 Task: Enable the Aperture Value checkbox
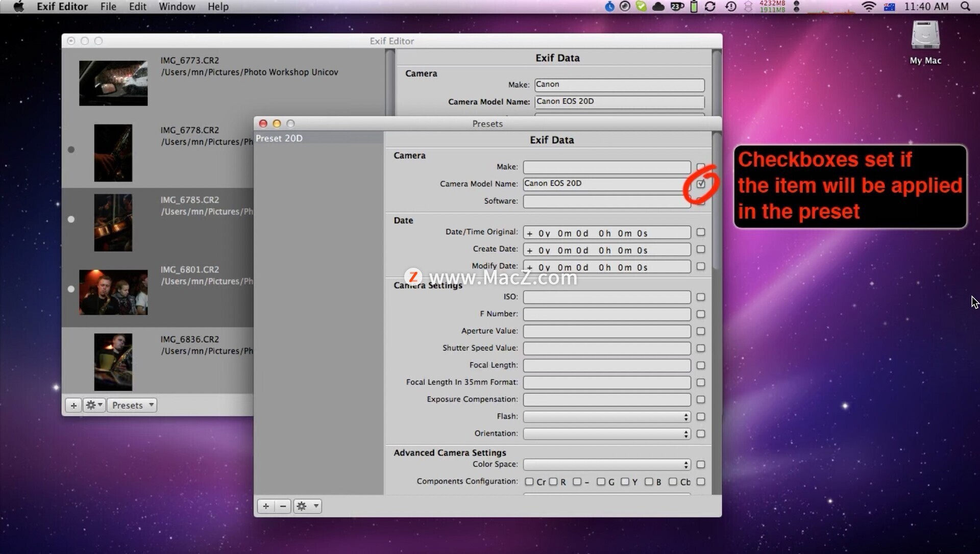pyautogui.click(x=701, y=331)
